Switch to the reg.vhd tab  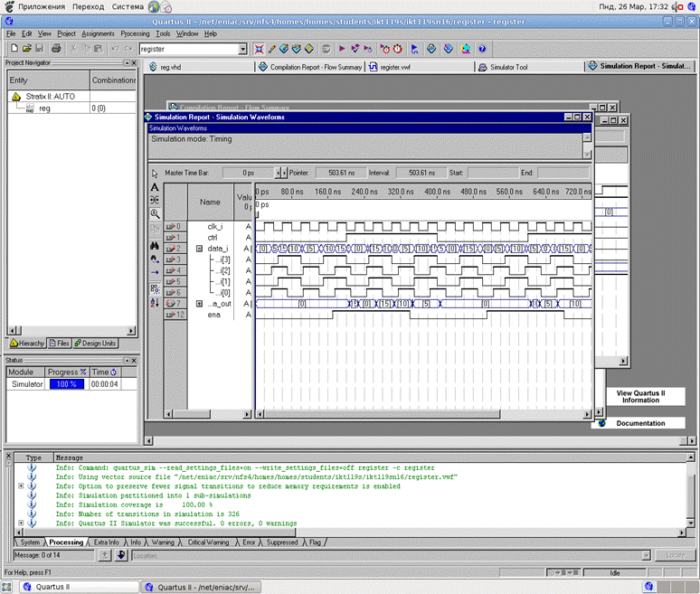click(200, 67)
